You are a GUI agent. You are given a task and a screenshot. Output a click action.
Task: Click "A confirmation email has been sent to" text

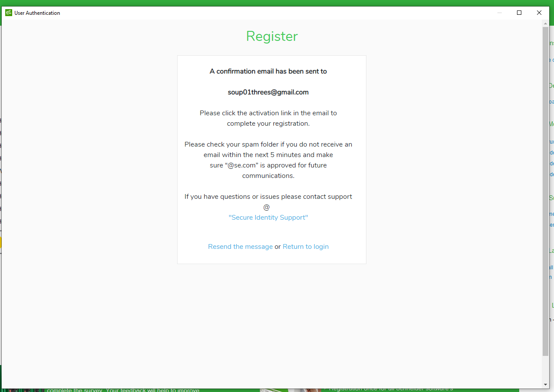coord(268,71)
